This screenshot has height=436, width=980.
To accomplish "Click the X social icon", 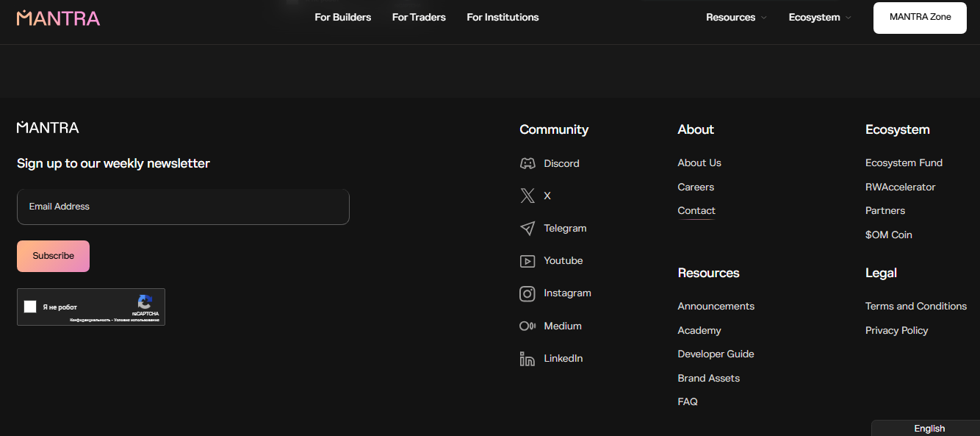I will [527, 196].
